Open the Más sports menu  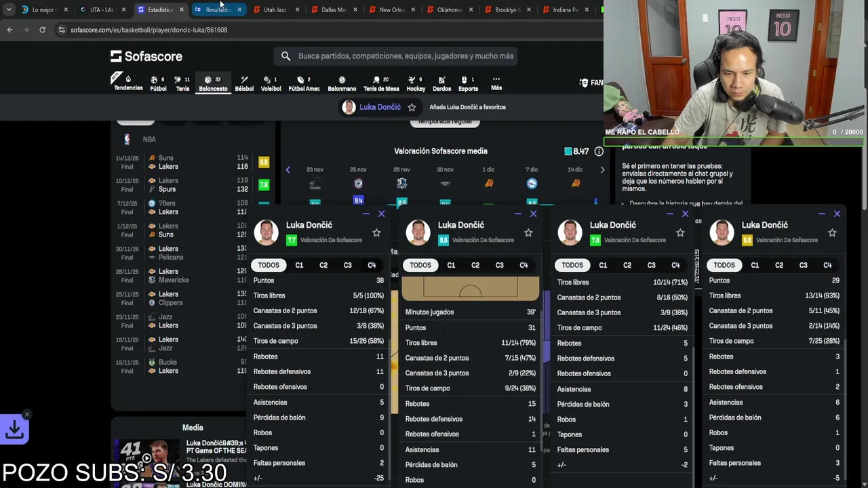496,83
